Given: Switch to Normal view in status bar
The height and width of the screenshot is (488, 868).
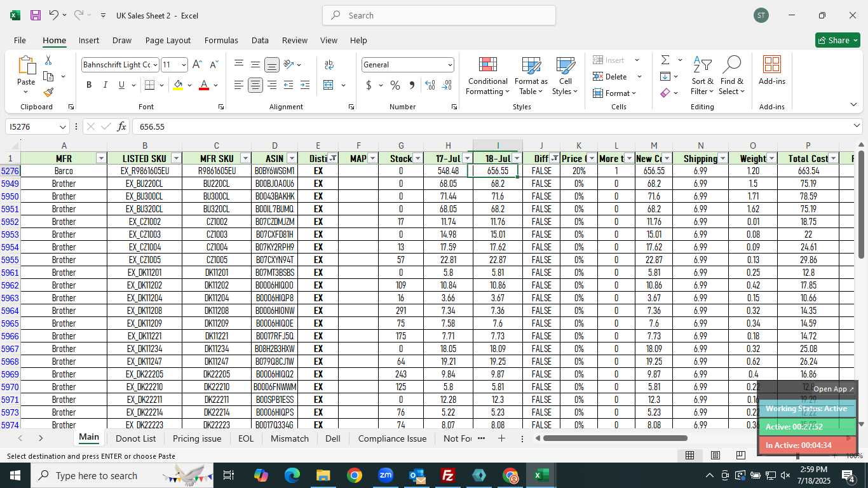Looking at the screenshot, I should tap(689, 455).
